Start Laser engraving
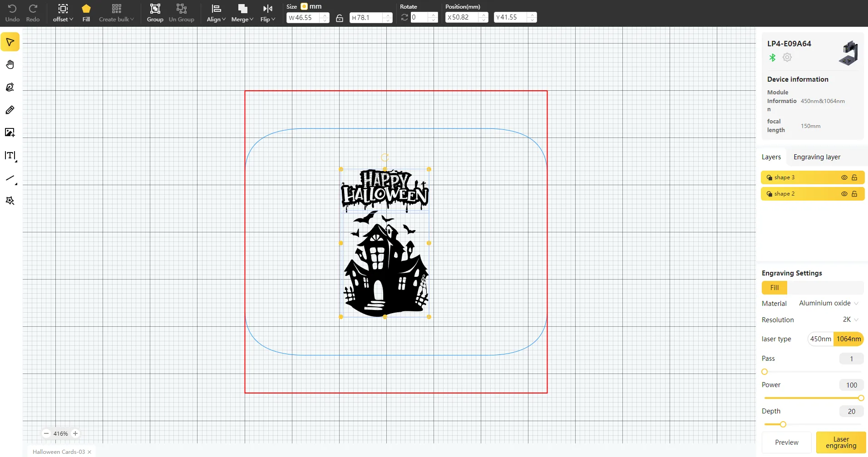 click(x=841, y=442)
